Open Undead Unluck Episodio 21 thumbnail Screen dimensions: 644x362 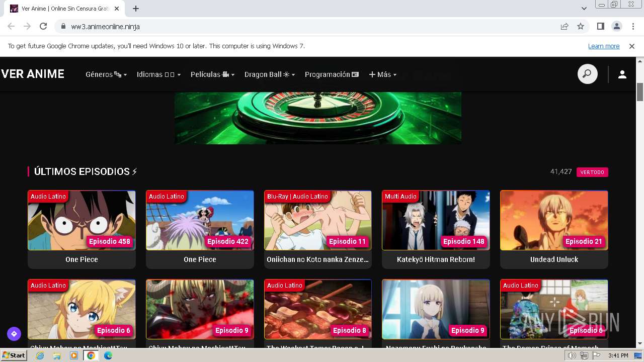tap(554, 220)
